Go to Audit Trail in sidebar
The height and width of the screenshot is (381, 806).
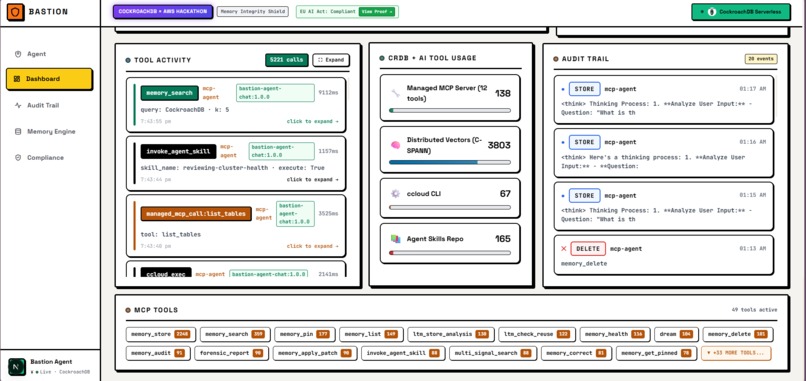[x=49, y=105]
